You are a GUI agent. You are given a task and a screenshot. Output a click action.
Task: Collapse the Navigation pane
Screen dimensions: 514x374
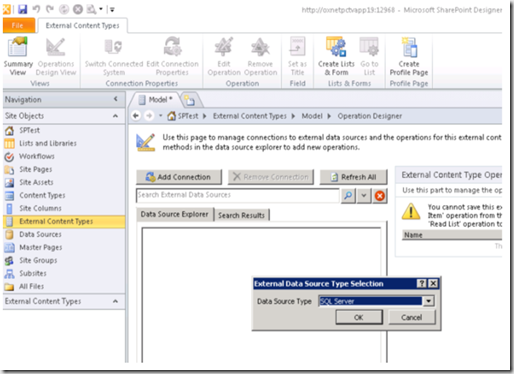116,99
